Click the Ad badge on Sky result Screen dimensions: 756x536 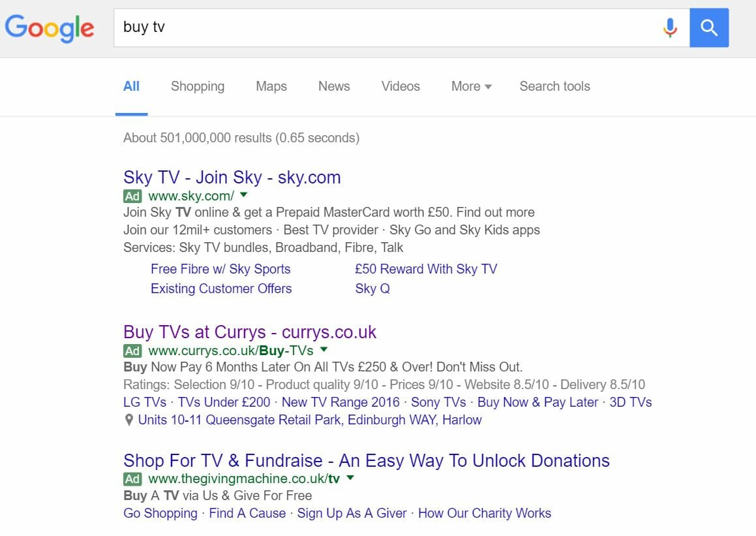[132, 197]
